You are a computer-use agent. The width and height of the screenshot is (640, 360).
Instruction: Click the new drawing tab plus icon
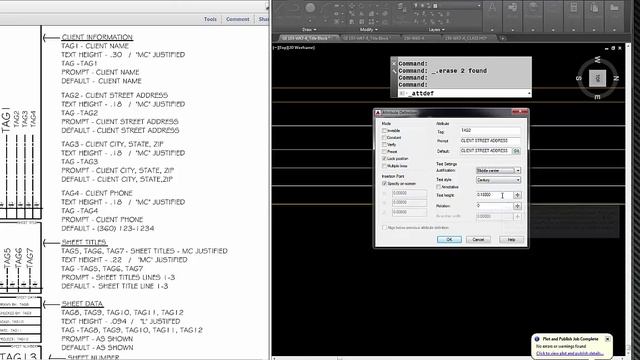pyautogui.click(x=502, y=38)
